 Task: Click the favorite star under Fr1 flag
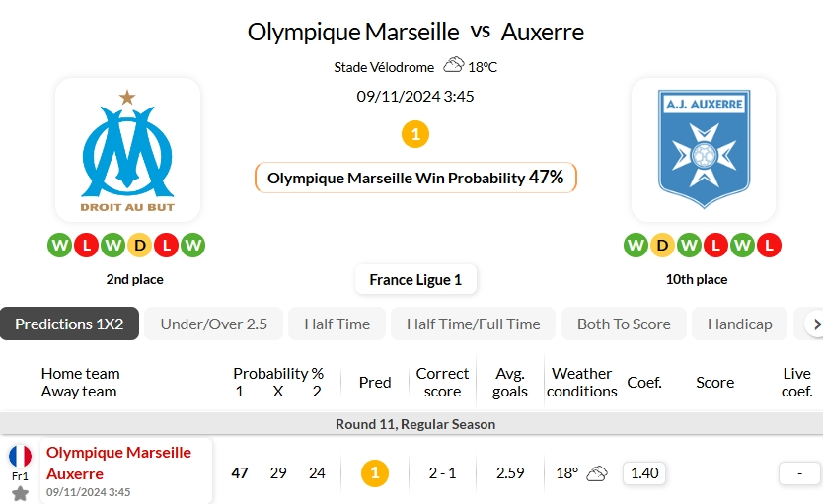tap(20, 493)
